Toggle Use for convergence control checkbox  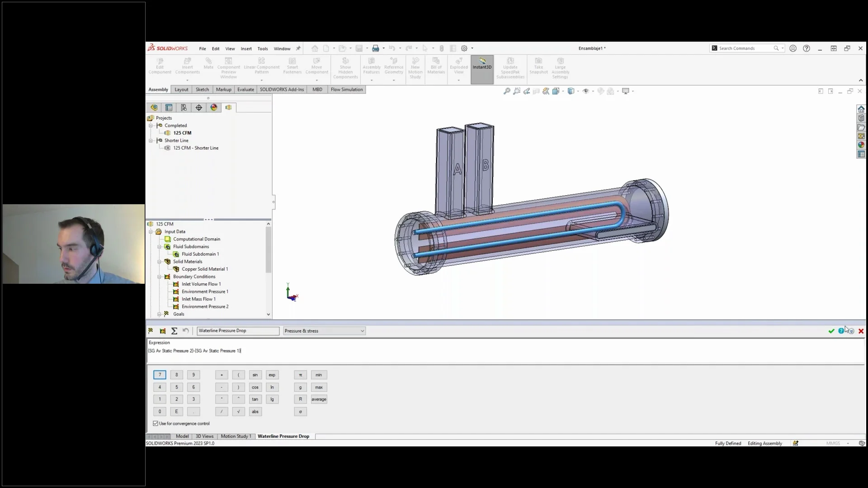point(156,424)
